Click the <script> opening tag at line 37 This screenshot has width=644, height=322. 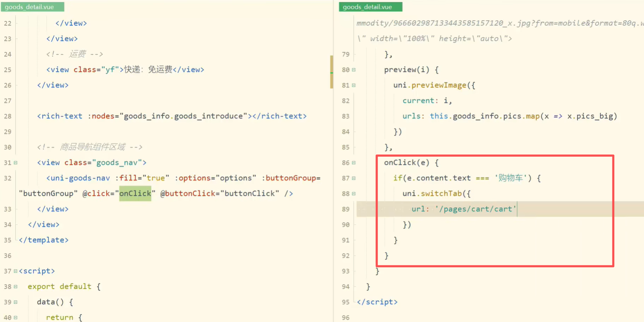(x=37, y=271)
